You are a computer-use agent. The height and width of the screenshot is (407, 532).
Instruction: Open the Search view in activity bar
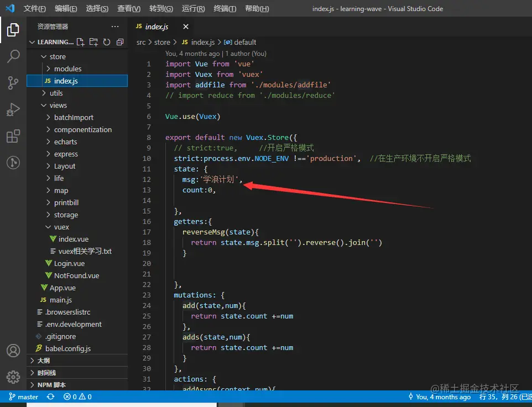[13, 56]
